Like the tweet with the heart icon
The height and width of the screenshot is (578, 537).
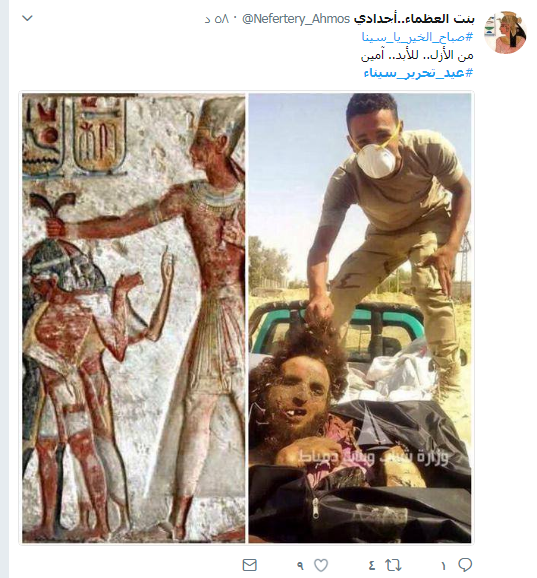(321, 565)
